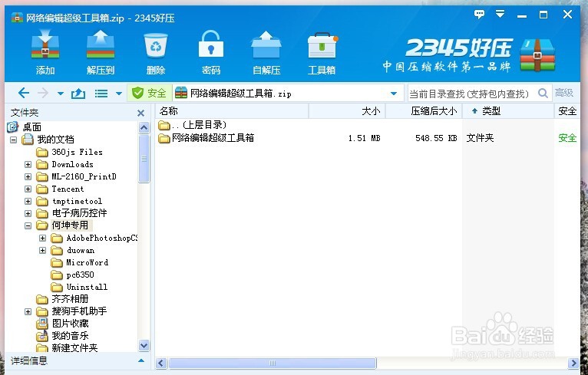The width and height of the screenshot is (588, 375).
Task: Click folder tree scroll up arrow
Action: 144,128
